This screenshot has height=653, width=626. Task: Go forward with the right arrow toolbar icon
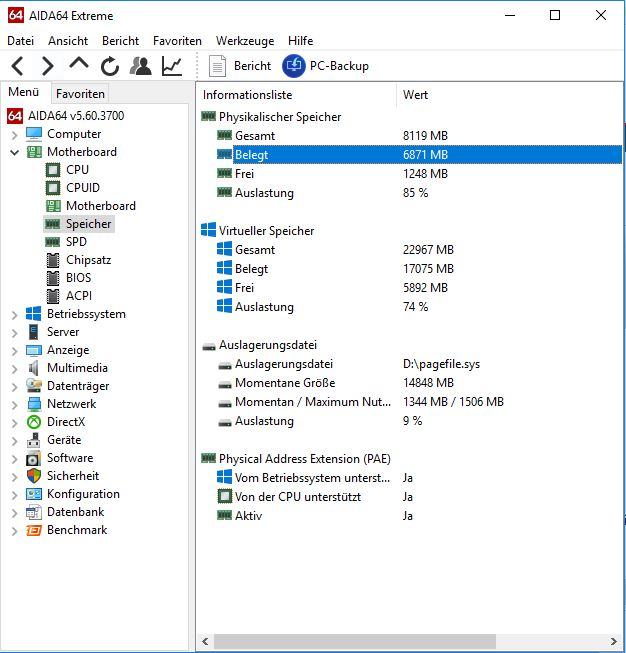click(x=47, y=66)
